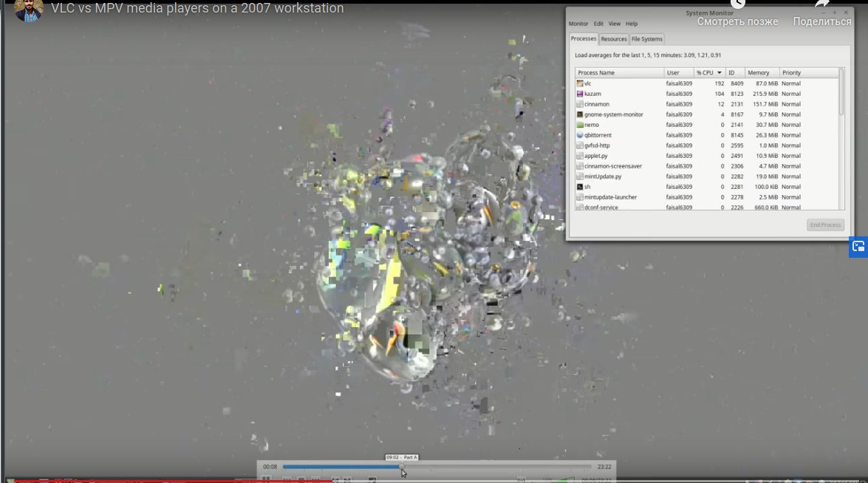Open the View menu in System Monitor
The height and width of the screenshot is (483, 868).
[x=615, y=24]
